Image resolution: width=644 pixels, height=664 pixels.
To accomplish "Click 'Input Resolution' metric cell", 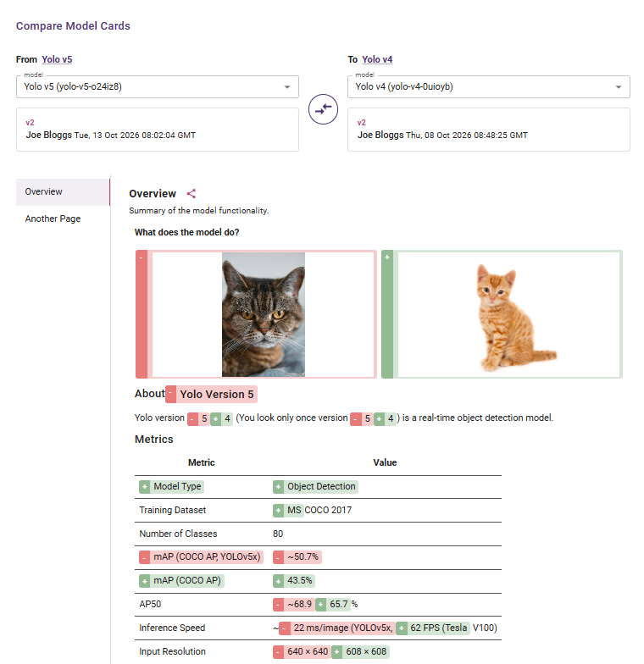I will [x=173, y=652].
